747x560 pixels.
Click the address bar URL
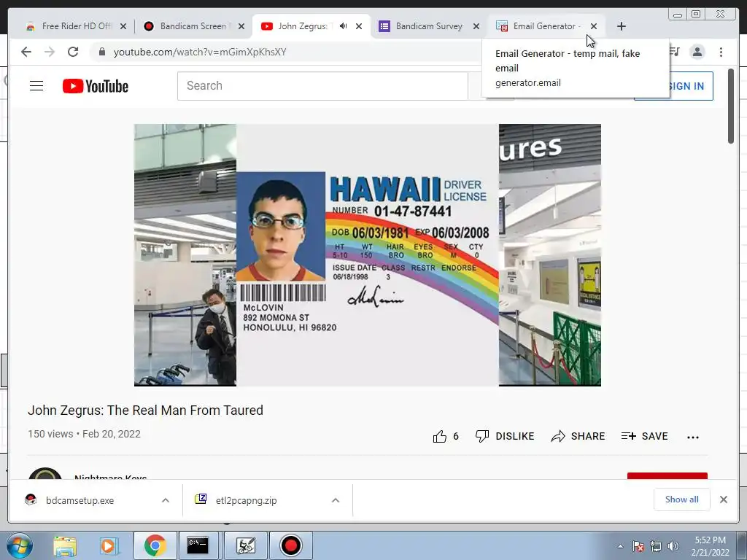pyautogui.click(x=200, y=52)
